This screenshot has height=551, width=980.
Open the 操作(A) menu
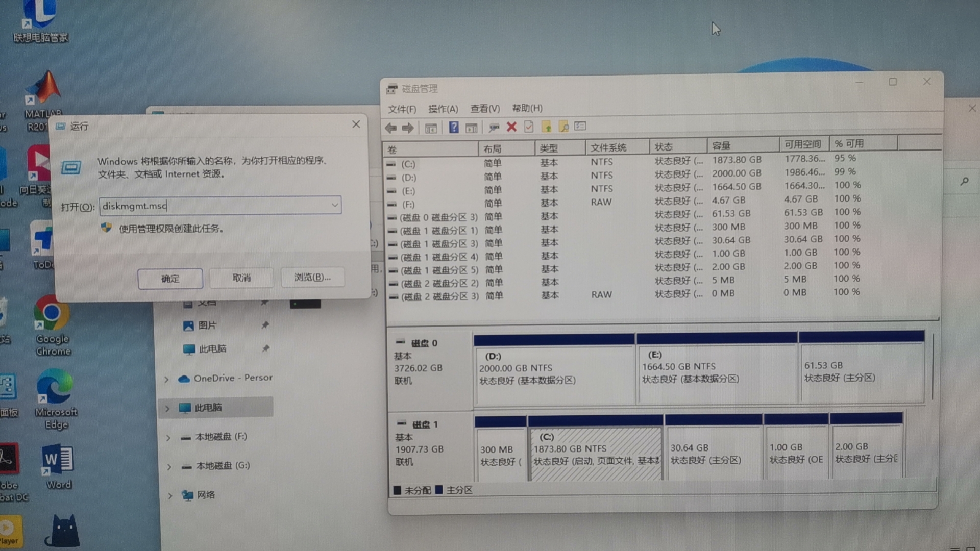coord(443,109)
